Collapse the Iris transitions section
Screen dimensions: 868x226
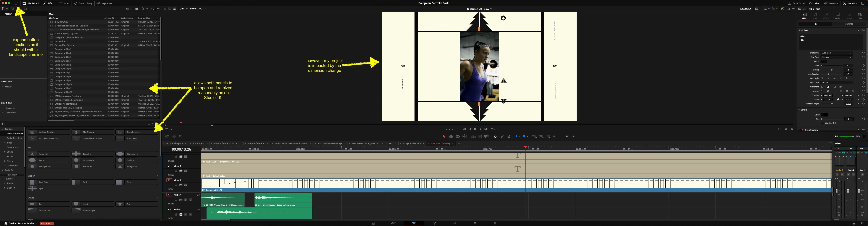coord(157,147)
